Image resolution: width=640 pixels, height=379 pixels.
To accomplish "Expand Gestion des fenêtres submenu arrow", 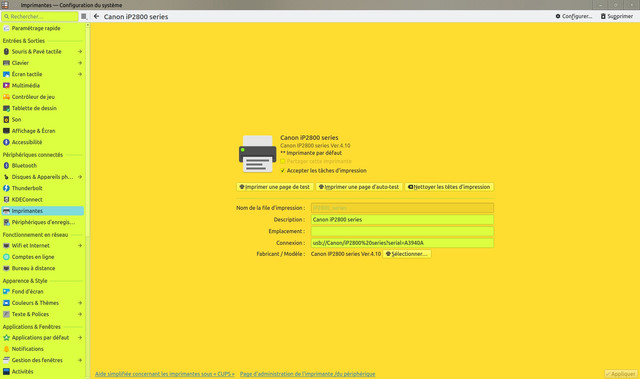I will click(x=80, y=360).
